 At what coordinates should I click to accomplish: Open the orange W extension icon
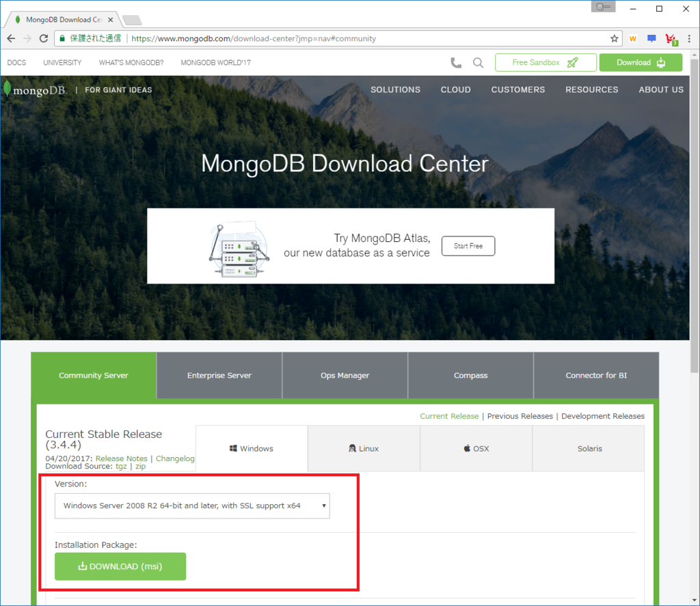[x=632, y=38]
